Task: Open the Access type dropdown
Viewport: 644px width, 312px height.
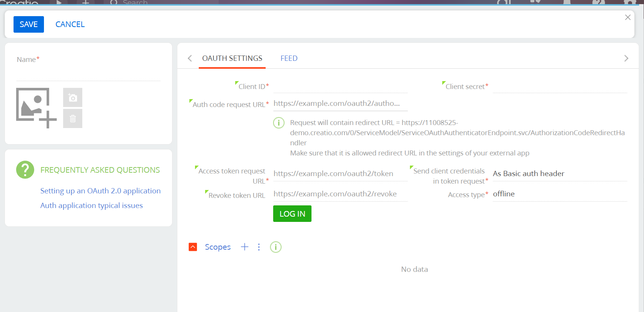Action: (559, 194)
